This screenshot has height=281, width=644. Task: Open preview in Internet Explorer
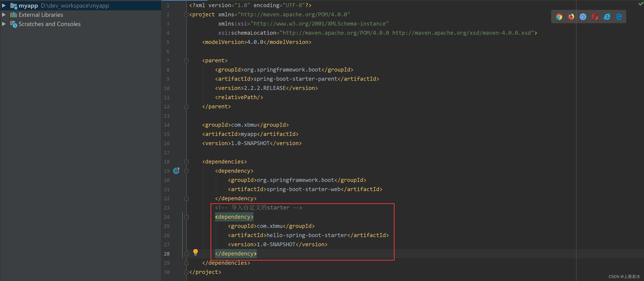(607, 17)
